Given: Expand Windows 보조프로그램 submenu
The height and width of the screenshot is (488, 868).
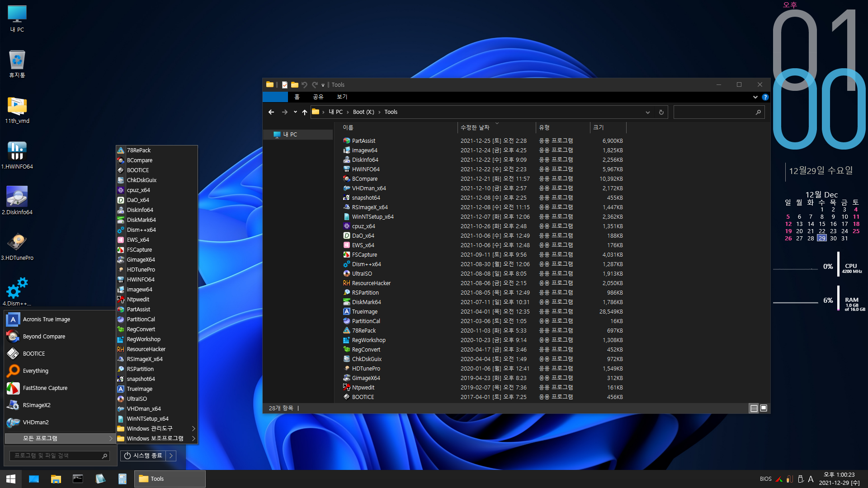Looking at the screenshot, I should point(156,439).
